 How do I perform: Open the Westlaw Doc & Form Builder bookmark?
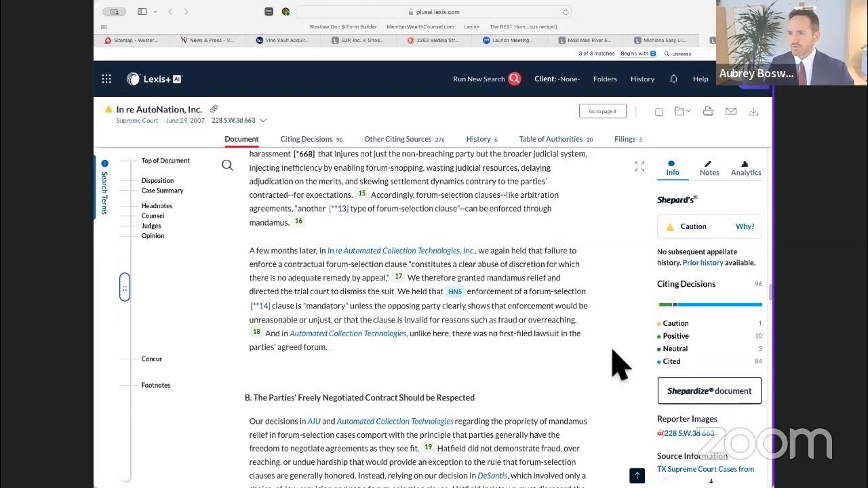[x=343, y=27]
